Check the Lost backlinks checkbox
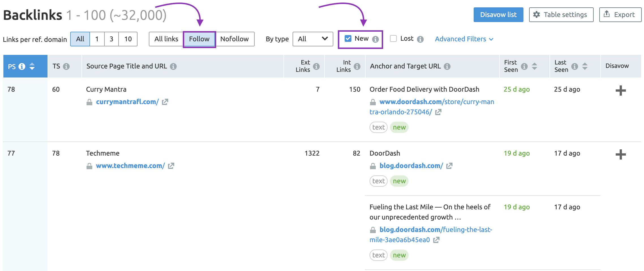 coord(393,38)
